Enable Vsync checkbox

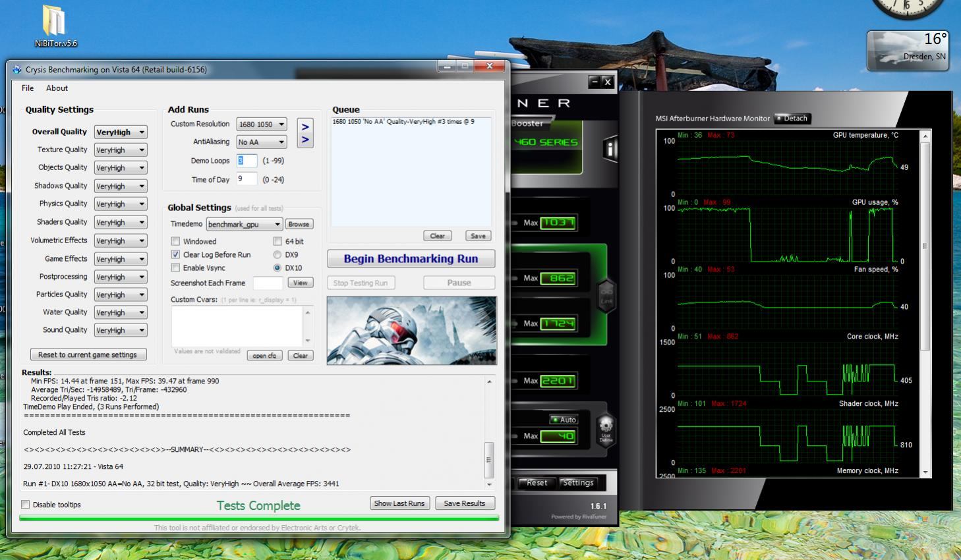tap(175, 267)
